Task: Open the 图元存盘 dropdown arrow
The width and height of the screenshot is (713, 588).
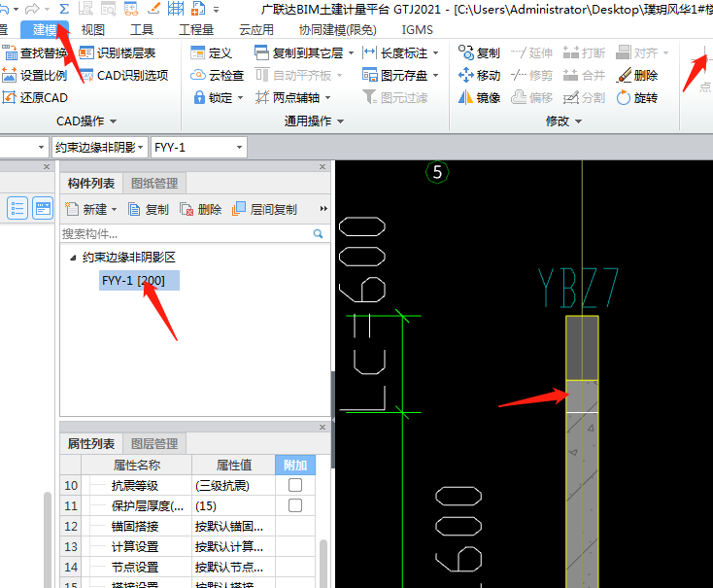Action: [435, 76]
